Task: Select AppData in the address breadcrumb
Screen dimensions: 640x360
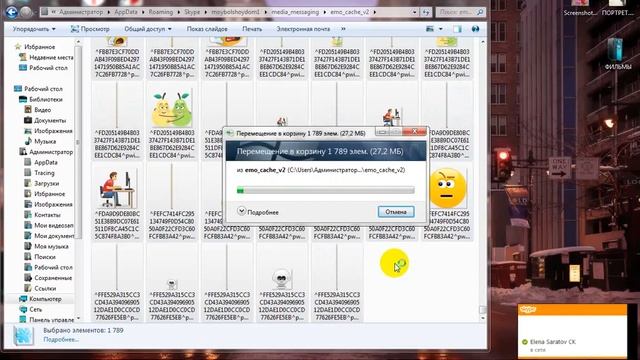Action: click(x=126, y=12)
